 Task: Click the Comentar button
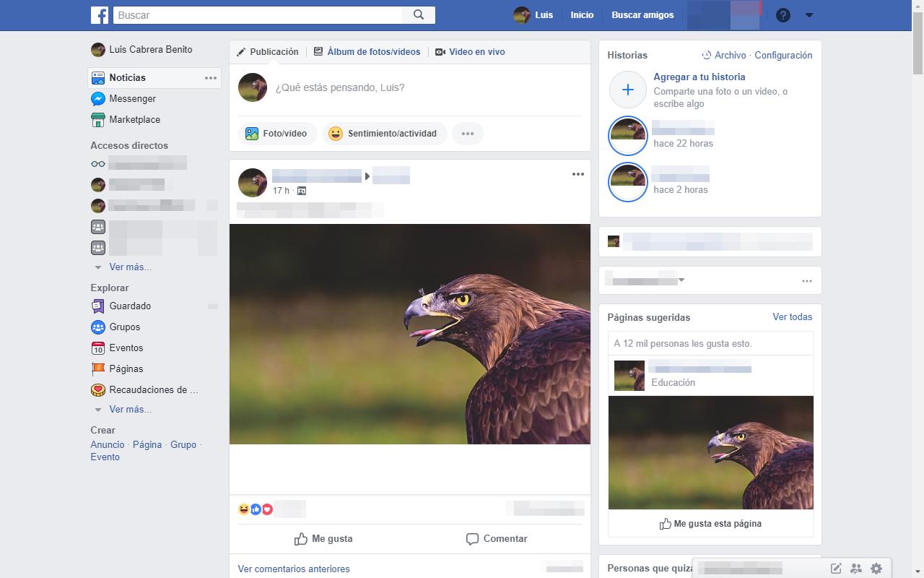pyautogui.click(x=497, y=539)
